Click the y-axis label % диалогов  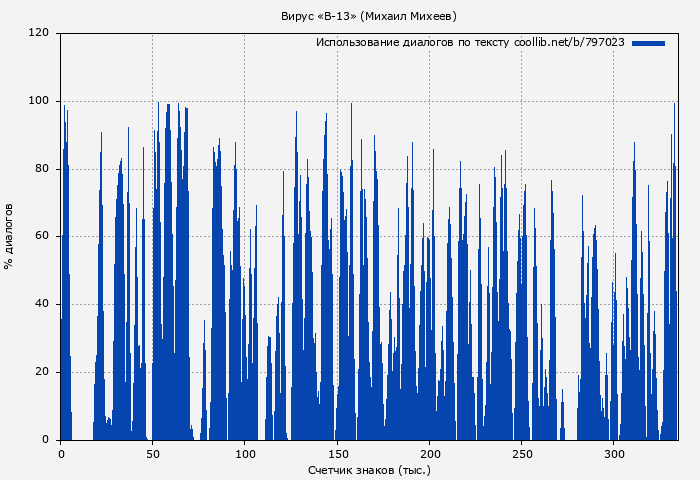point(9,236)
